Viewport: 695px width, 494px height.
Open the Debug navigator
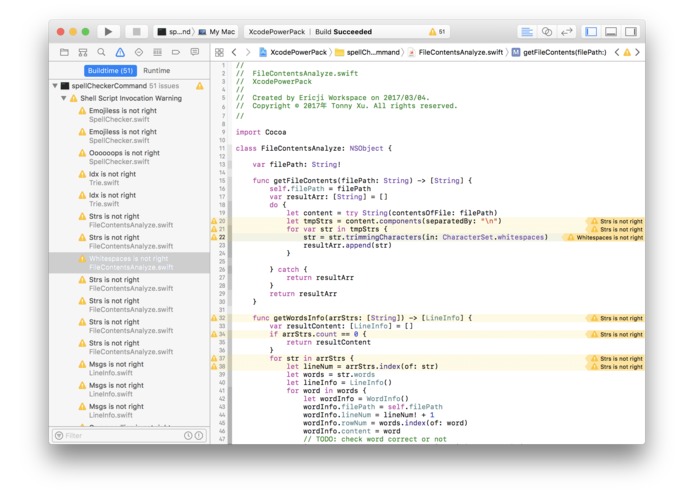pos(157,52)
